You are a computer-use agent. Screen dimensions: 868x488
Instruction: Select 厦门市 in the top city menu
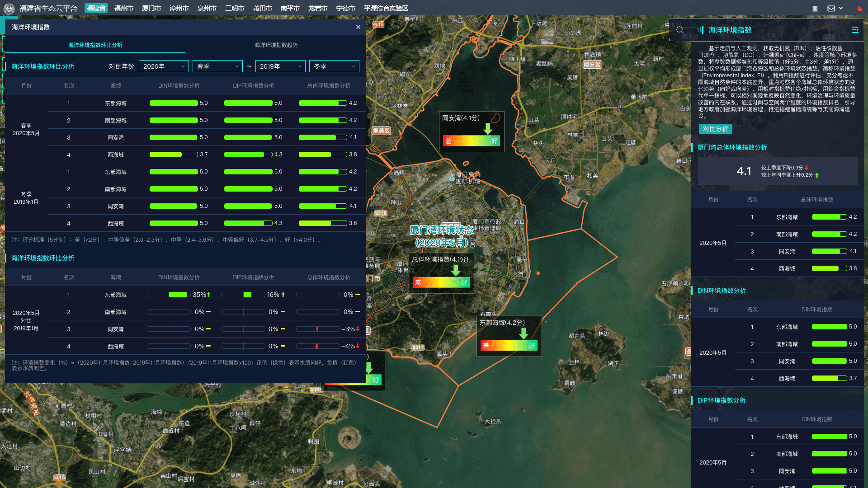point(151,8)
